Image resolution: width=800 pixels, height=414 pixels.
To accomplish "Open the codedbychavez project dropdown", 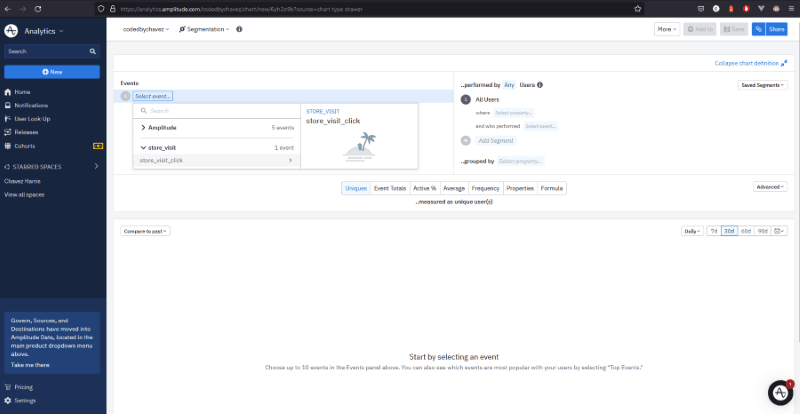I will coord(146,29).
